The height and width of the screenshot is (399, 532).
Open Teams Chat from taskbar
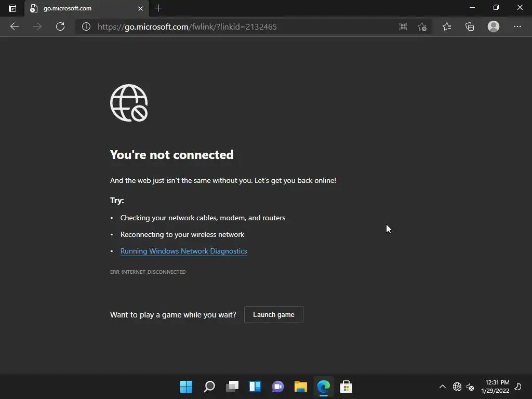(x=278, y=387)
